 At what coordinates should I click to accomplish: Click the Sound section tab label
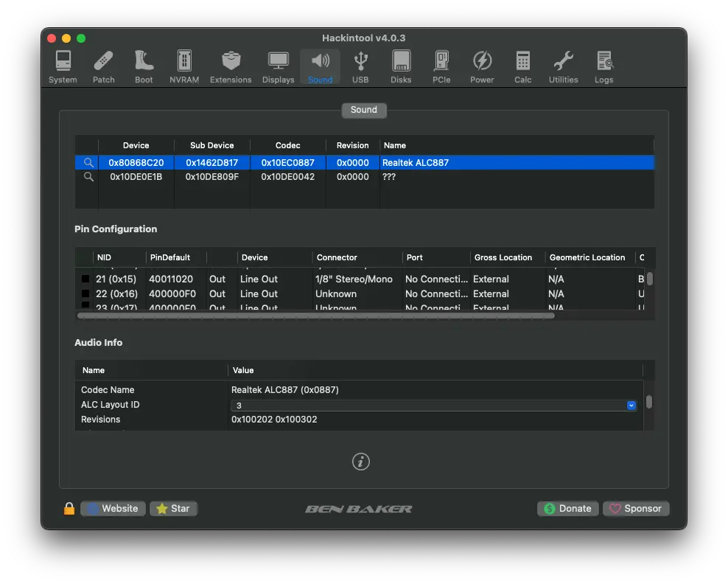tap(364, 110)
